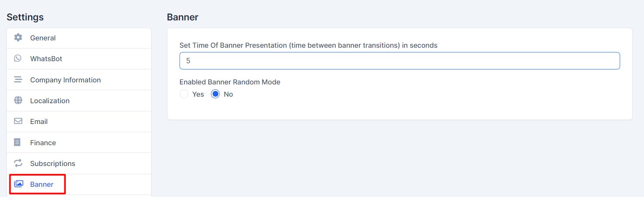Click the Email envelope icon
The image size is (644, 197).
[18, 121]
